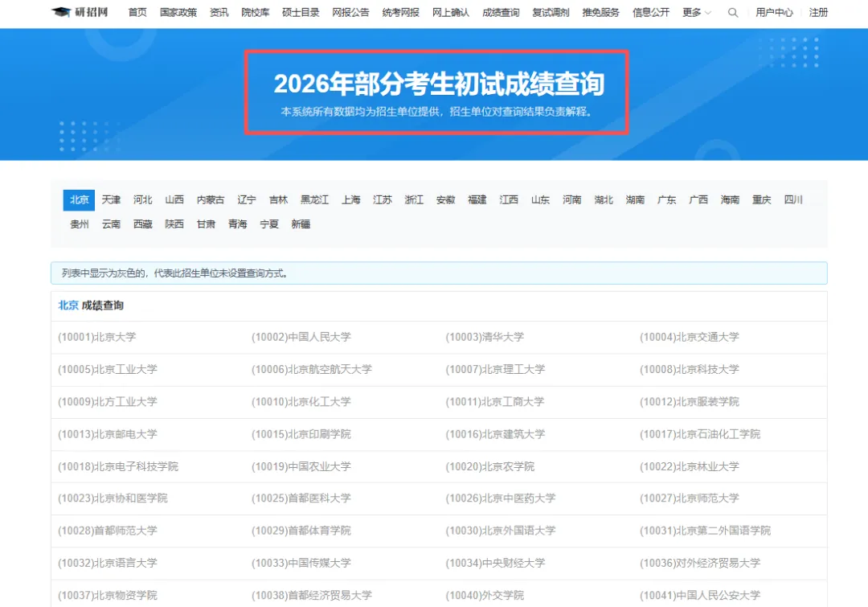Select the 上海 province tab
Image resolution: width=868 pixels, height=607 pixels.
tap(350, 200)
